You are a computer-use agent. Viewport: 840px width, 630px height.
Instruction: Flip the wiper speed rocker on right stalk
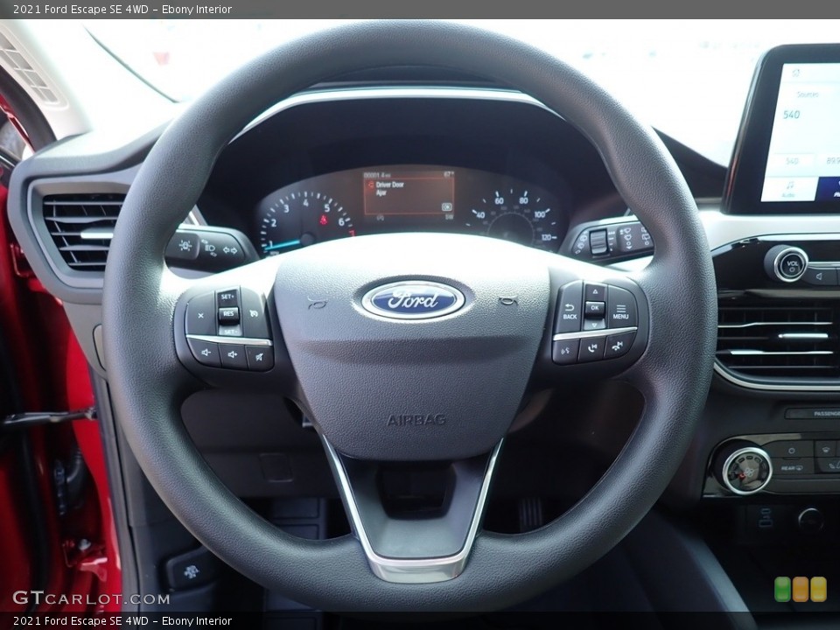[598, 241]
